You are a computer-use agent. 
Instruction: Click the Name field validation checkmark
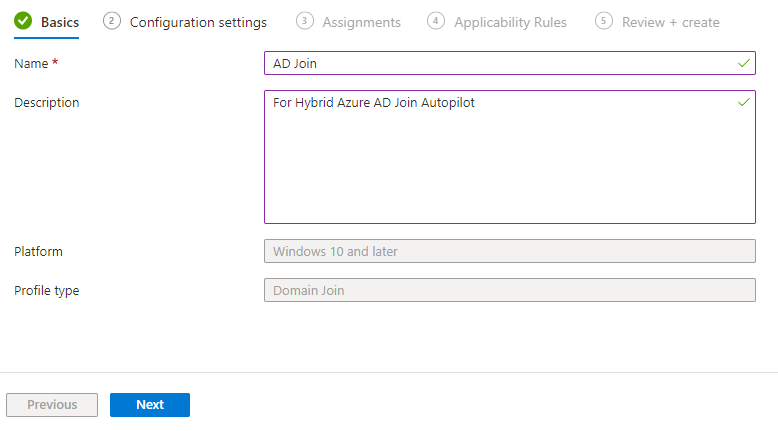point(743,63)
